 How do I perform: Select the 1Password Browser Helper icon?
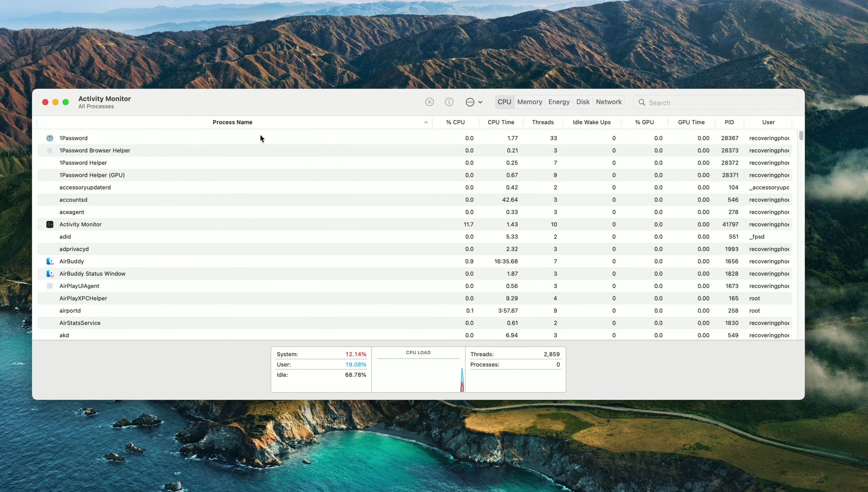50,150
